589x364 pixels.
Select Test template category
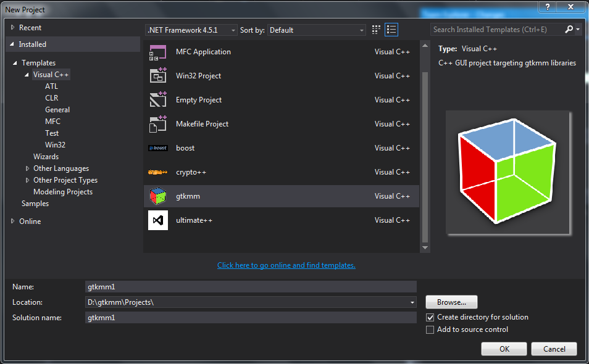[52, 133]
